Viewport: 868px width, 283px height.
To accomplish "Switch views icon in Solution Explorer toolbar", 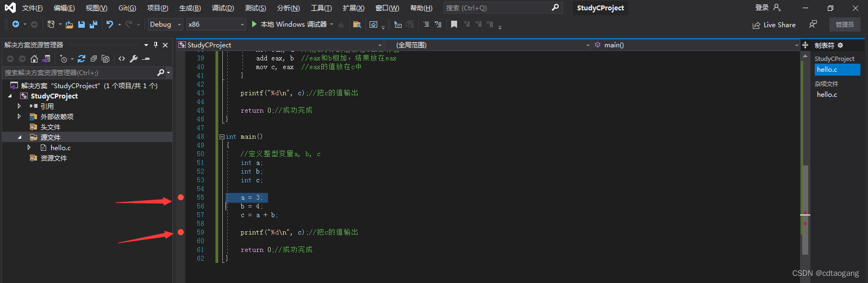I will tap(46, 59).
